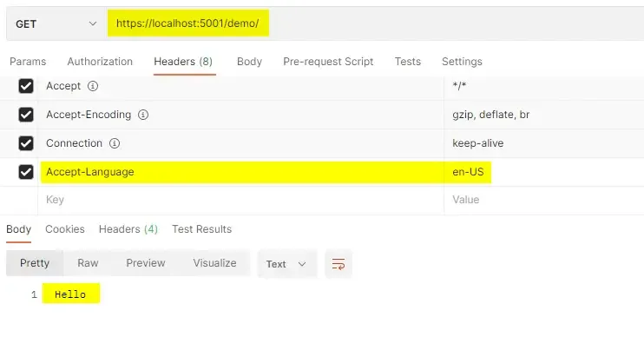Image resolution: width=644 pixels, height=337 pixels.
Task: Open the request Body tab
Action: pos(249,62)
